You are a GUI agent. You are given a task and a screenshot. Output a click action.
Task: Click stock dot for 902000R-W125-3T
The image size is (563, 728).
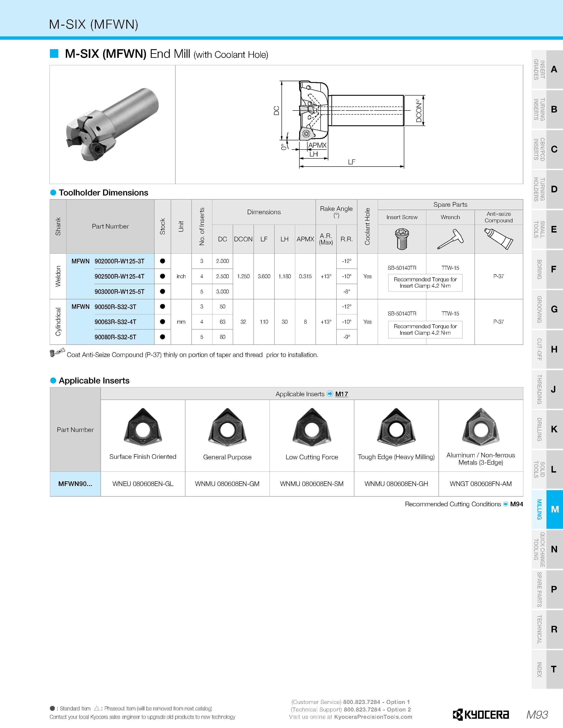(x=162, y=261)
